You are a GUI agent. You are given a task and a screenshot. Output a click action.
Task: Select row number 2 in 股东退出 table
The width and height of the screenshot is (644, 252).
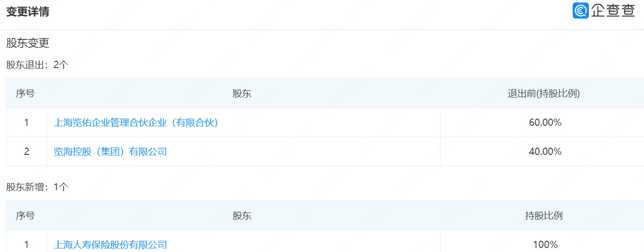(x=26, y=152)
